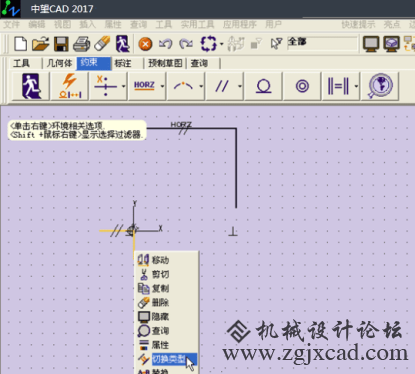Choose 剪切 in the context menu

pos(167,274)
